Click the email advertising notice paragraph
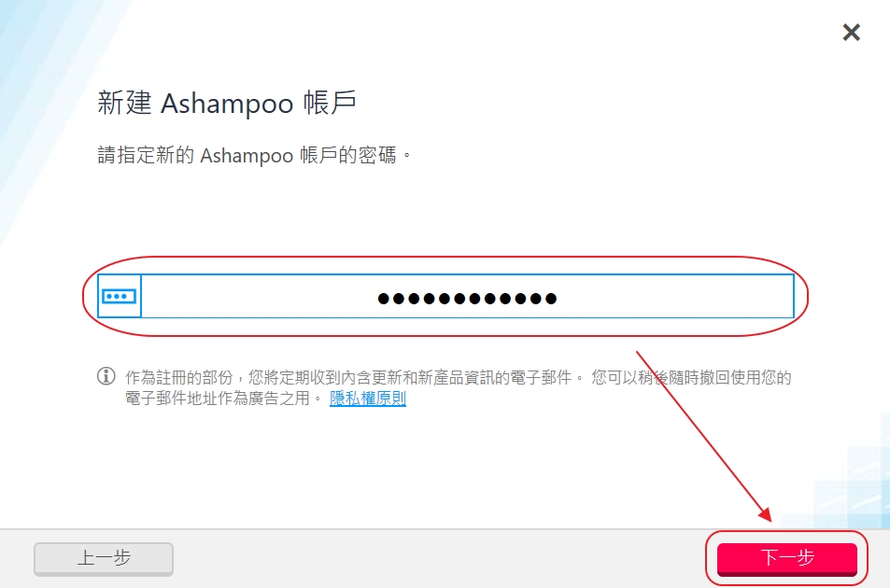890x588 pixels. [458, 387]
